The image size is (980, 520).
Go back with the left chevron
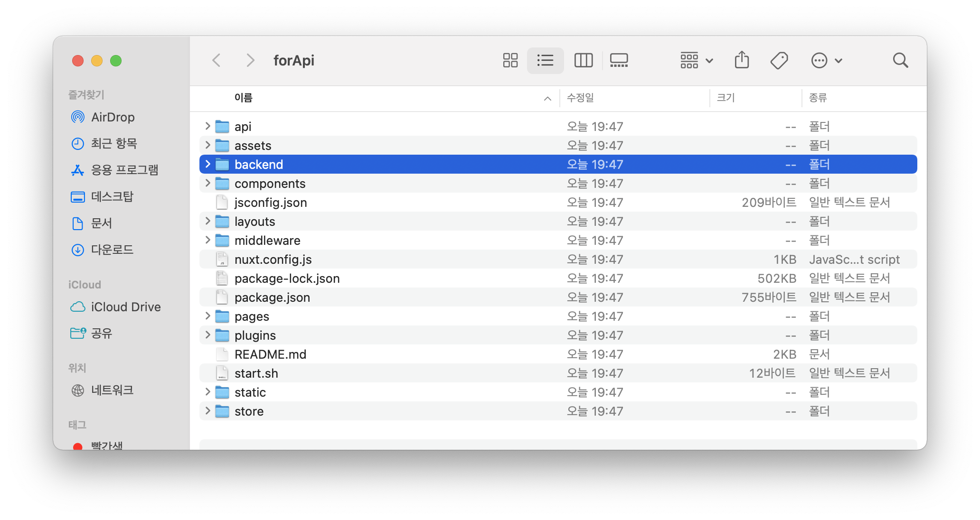point(217,60)
